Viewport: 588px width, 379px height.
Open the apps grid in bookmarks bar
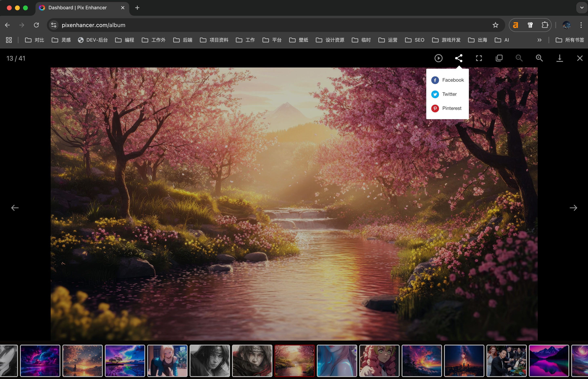pyautogui.click(x=9, y=40)
